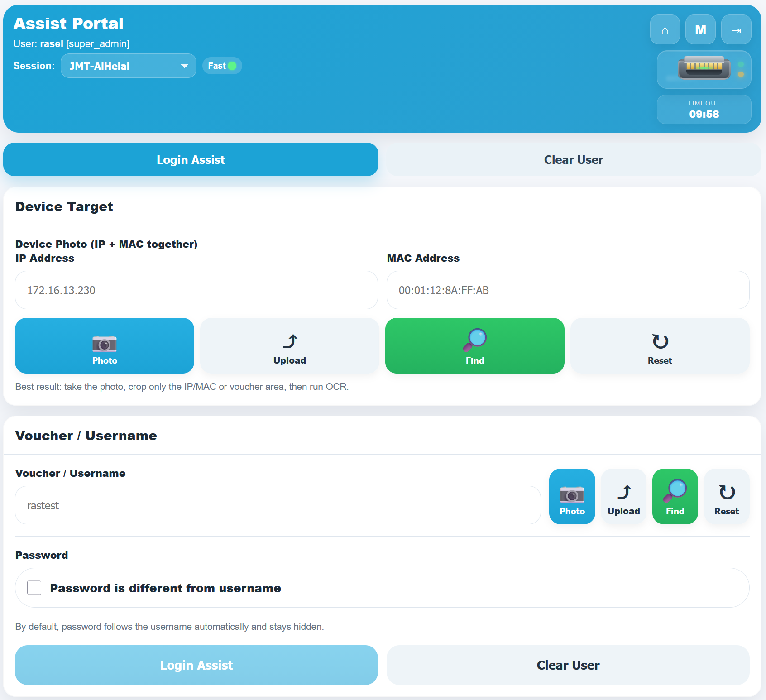Click the password default hint text
The image size is (766, 700).
pos(170,627)
